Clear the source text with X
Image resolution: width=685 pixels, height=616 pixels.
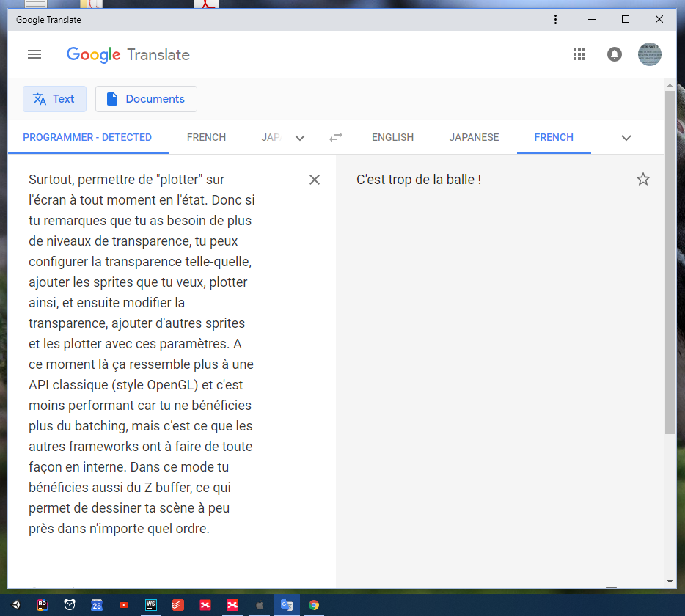[315, 180]
